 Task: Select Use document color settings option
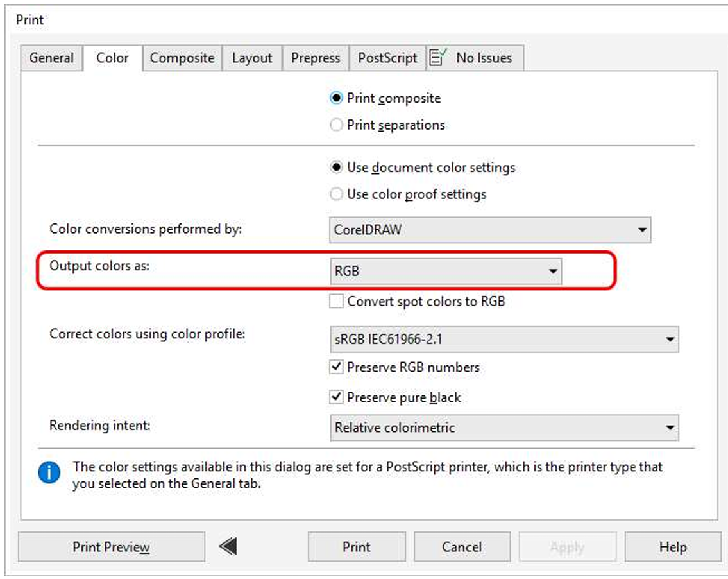pos(336,168)
